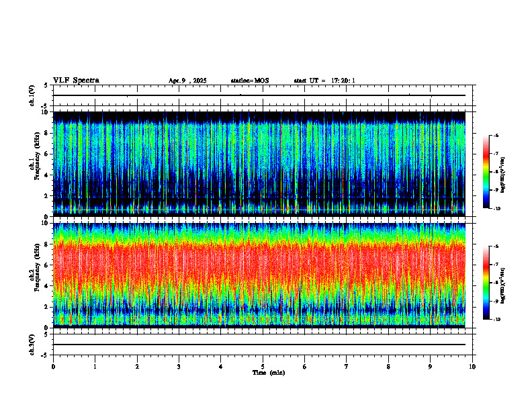
Task: Click the "-10" value on ch.2 color bar
Action: coord(497,319)
